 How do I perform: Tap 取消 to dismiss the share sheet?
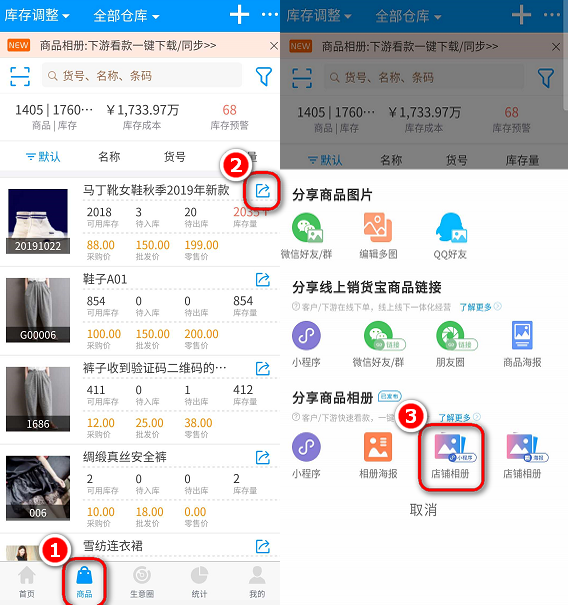(423, 510)
